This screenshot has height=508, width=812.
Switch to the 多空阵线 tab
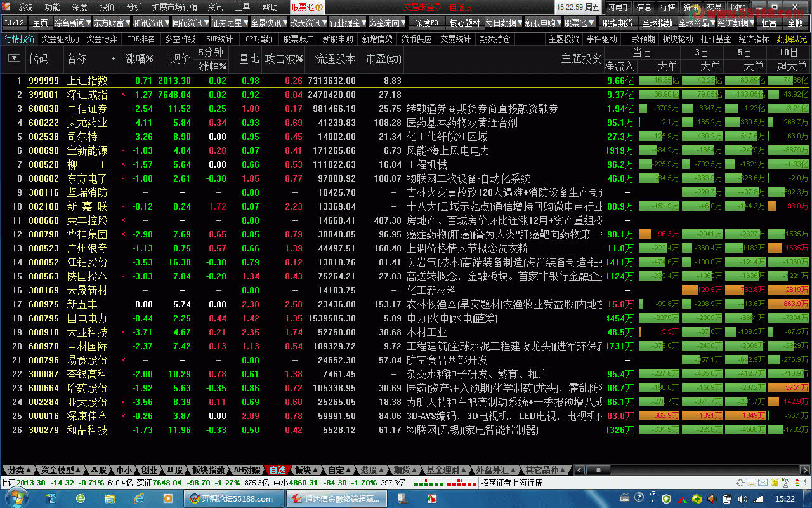[180, 39]
